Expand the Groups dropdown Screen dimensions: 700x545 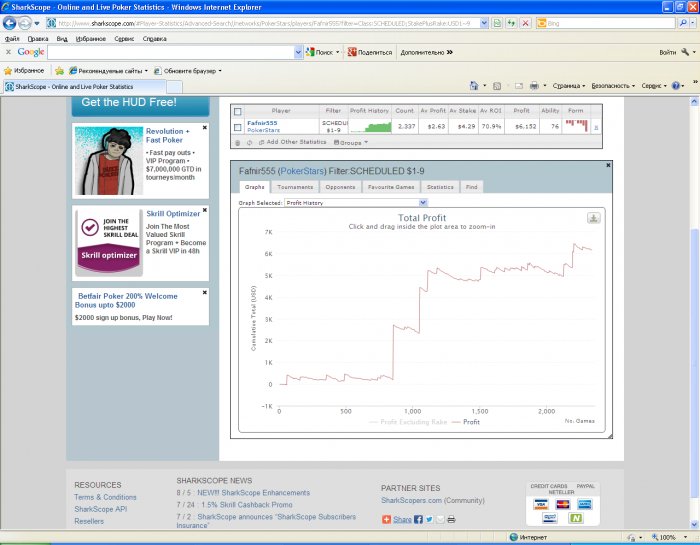348,142
